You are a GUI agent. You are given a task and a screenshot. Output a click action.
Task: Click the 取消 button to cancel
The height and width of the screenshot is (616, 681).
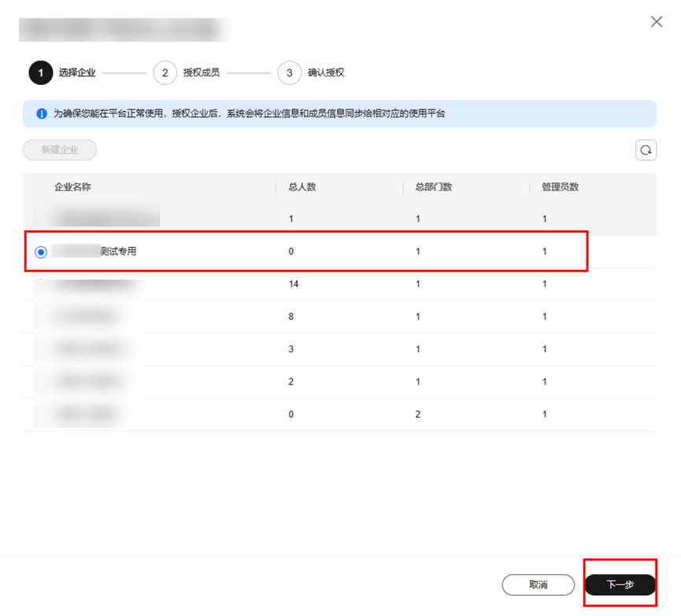539,585
